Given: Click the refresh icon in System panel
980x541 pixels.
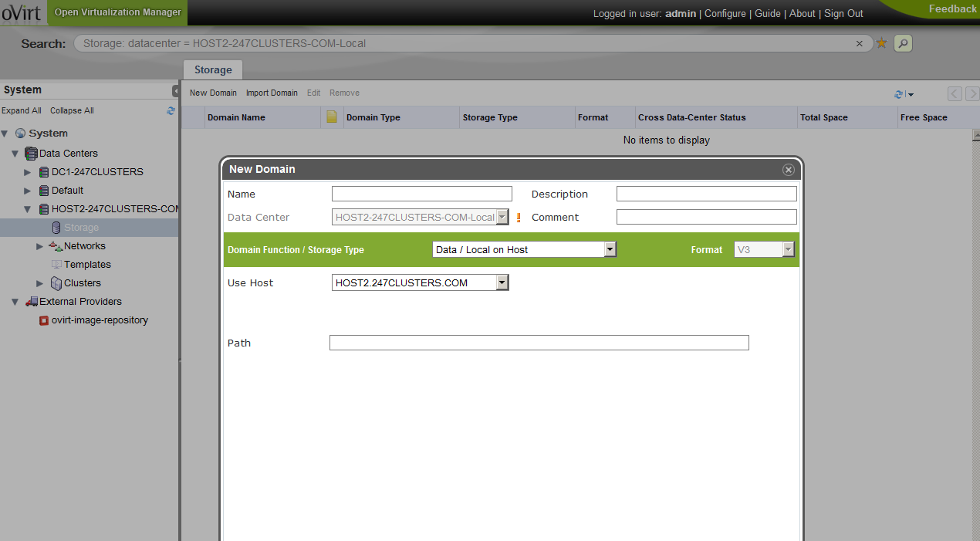Looking at the screenshot, I should (171, 110).
